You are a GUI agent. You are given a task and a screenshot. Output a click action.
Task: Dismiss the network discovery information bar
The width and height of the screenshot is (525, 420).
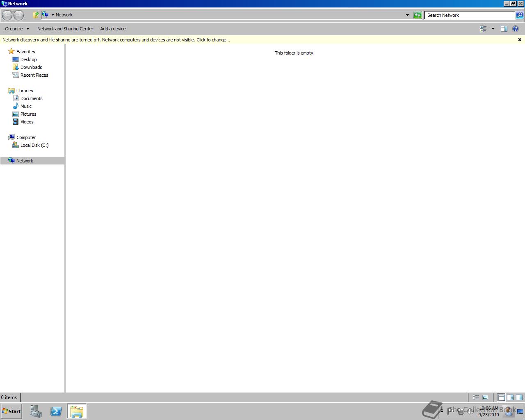coord(520,40)
